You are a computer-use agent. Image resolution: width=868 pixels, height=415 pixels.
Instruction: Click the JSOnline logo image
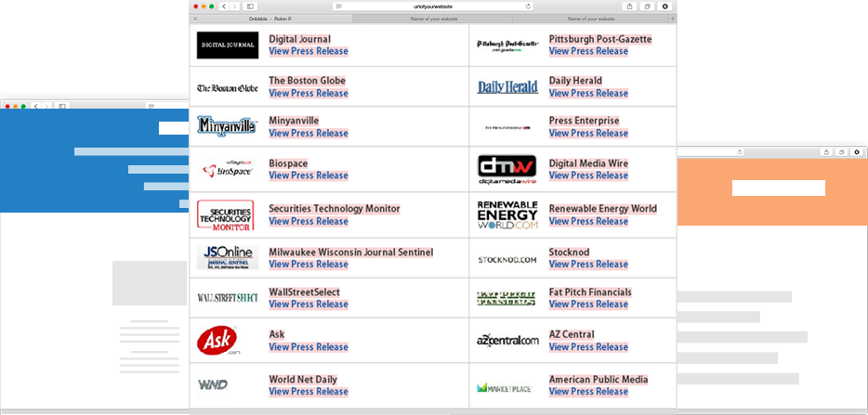tap(228, 257)
